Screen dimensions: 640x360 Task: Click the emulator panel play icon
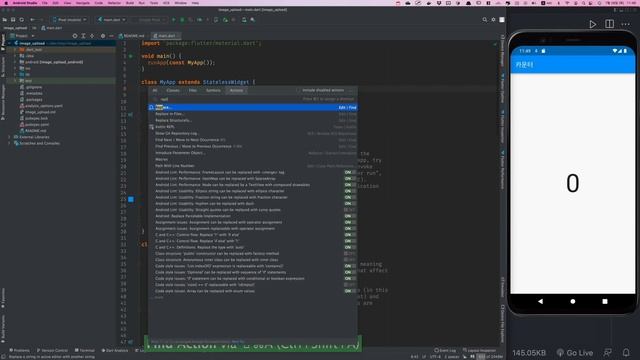592,24
